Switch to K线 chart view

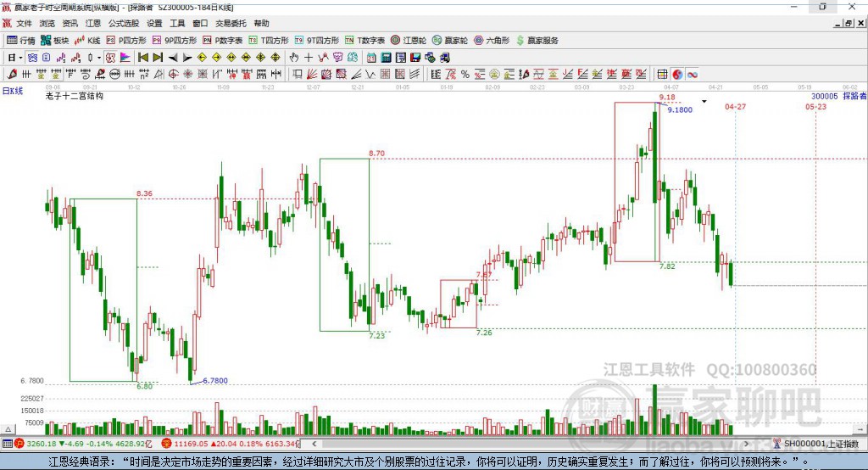click(87, 41)
